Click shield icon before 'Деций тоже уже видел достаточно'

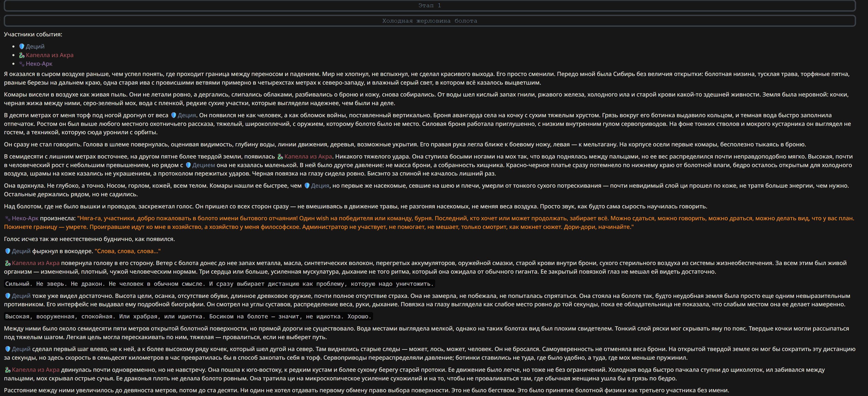pos(8,296)
